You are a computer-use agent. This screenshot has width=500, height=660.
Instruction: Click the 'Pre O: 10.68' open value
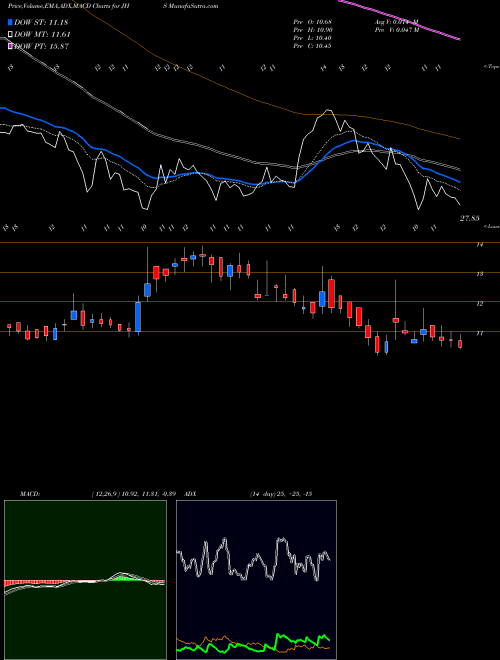point(313,22)
